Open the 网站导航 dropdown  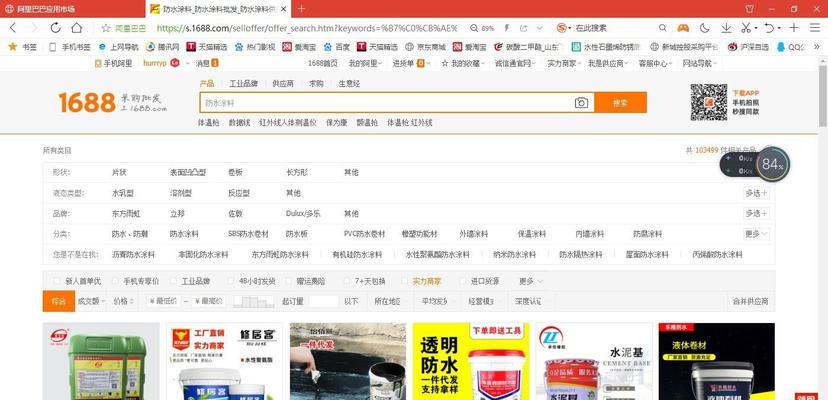698,63
